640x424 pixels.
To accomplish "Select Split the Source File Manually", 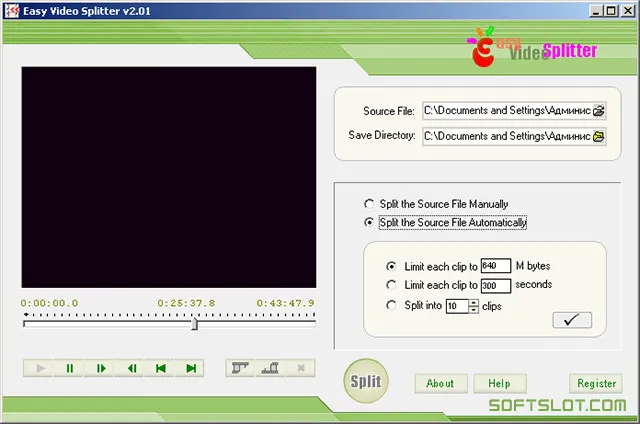I will pyautogui.click(x=369, y=203).
